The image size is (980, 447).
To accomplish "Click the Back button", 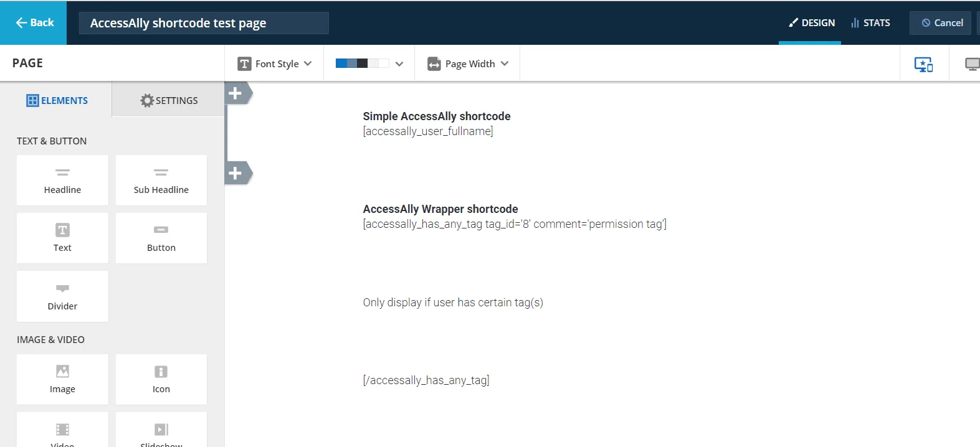I will coord(34,22).
